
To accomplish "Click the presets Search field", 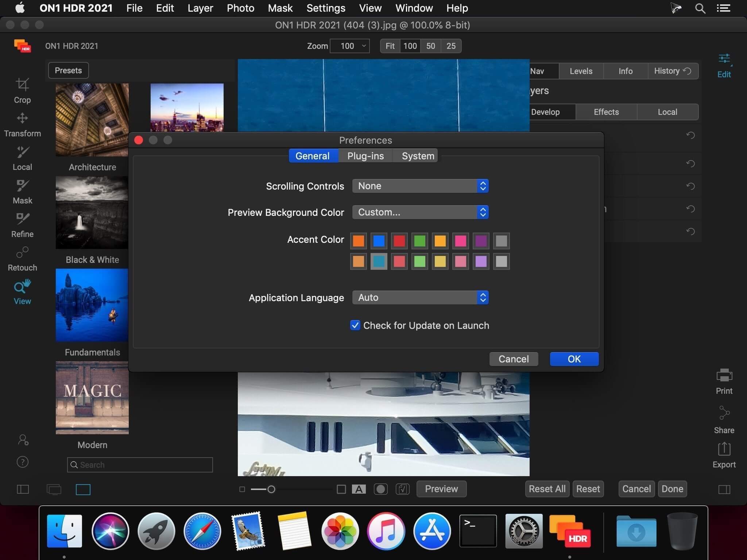I will pos(140,465).
